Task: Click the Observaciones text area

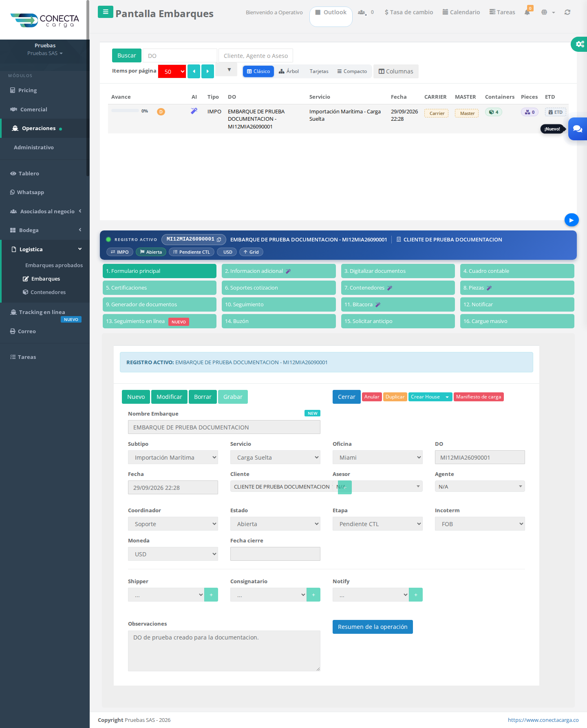Action: (x=224, y=651)
